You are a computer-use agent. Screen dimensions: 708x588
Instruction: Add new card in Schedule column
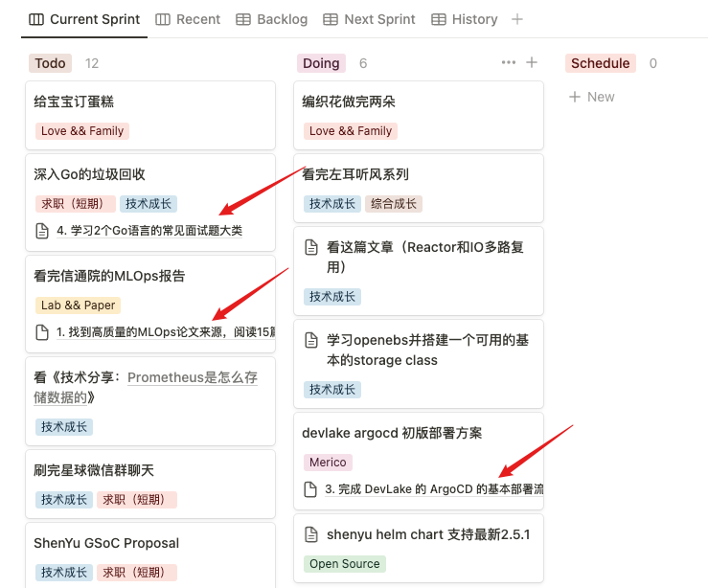point(592,97)
